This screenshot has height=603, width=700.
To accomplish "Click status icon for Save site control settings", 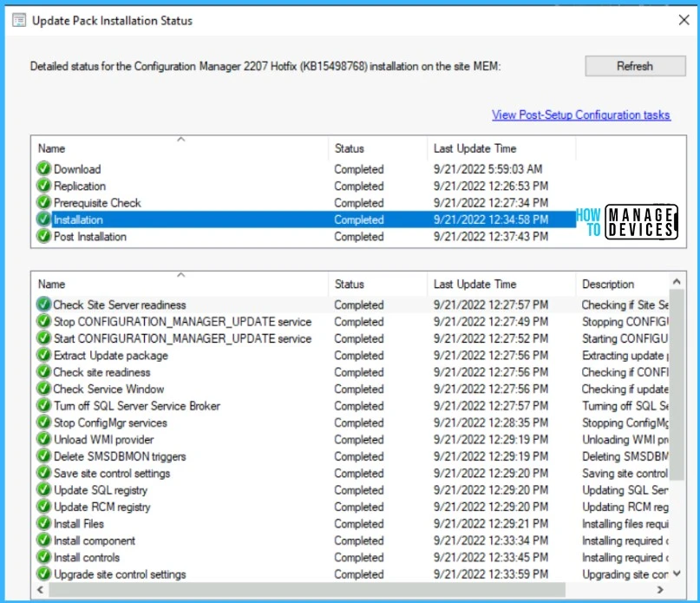I will coord(43,473).
